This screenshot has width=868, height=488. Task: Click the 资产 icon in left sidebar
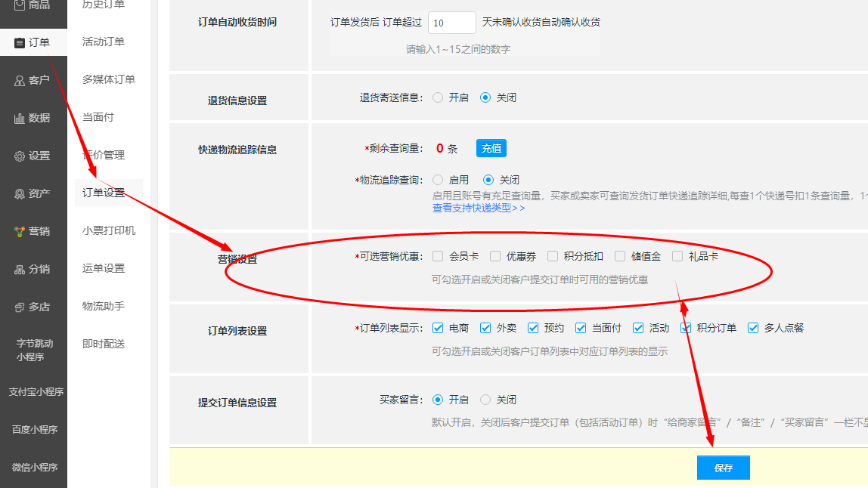[20, 193]
